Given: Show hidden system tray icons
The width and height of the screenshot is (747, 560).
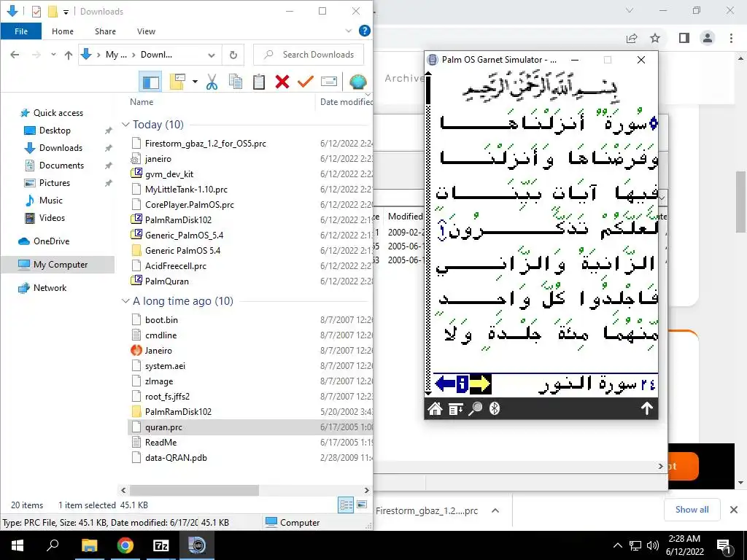Looking at the screenshot, I should pos(617,545).
